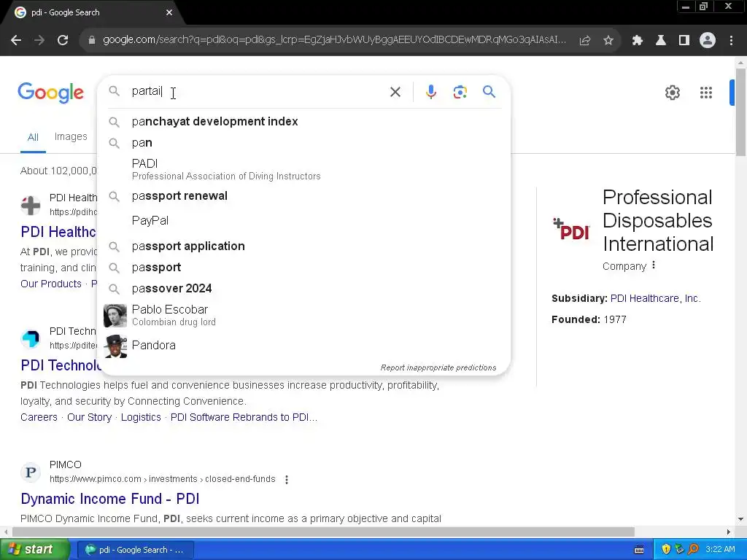747x560 pixels.
Task: Switch to the Images tab
Action: pos(71,136)
